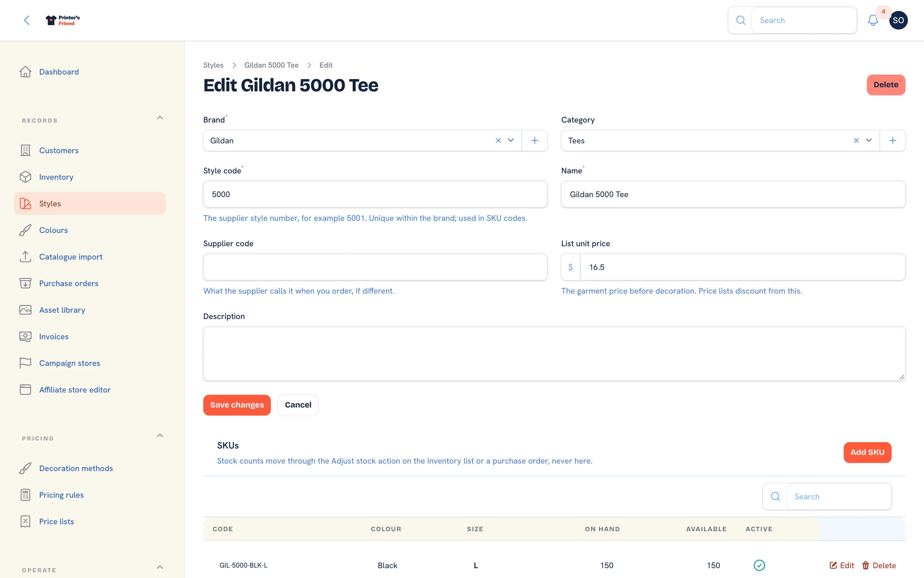Click the Campaign stores flag icon
Image resolution: width=924 pixels, height=578 pixels.
pos(25,363)
